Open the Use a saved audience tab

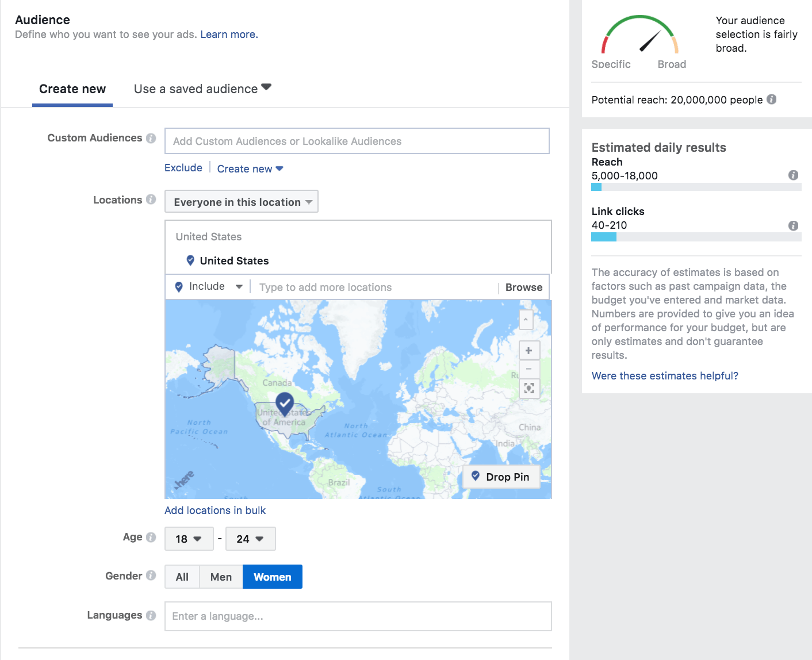(202, 89)
